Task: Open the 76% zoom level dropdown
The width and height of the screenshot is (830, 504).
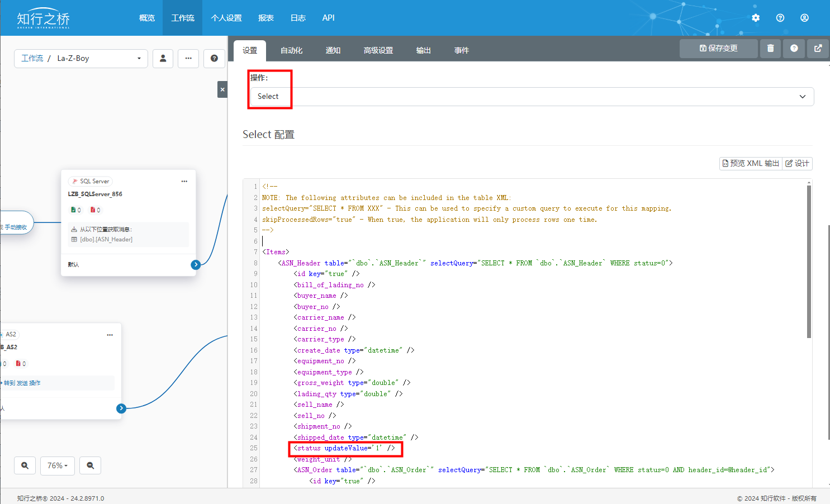Action: tap(58, 465)
